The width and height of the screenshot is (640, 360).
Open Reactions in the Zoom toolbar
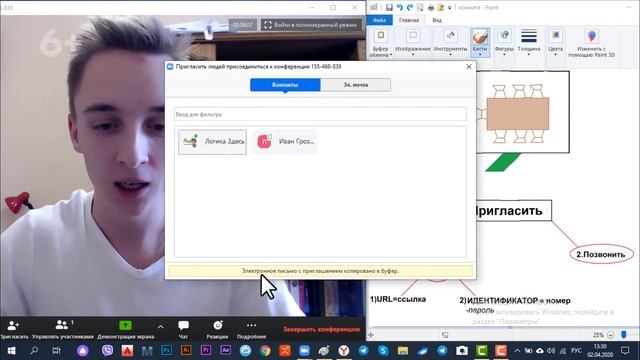tap(217, 329)
